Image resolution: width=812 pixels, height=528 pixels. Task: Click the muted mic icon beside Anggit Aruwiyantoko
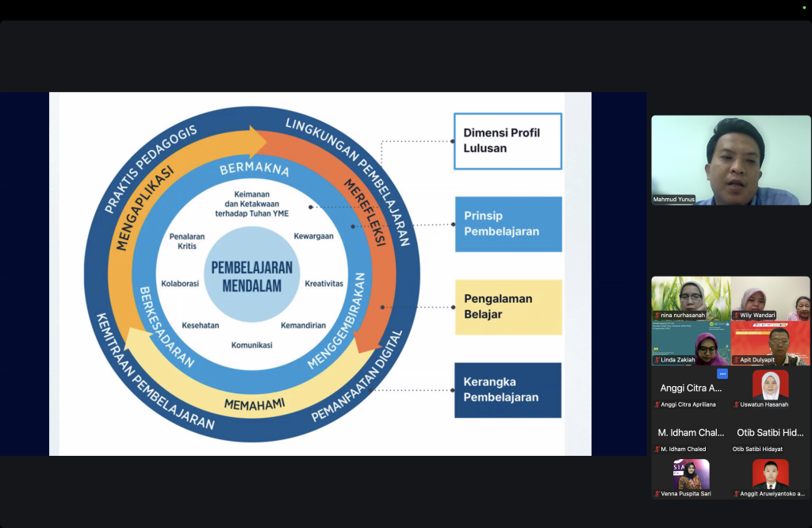pos(737,494)
